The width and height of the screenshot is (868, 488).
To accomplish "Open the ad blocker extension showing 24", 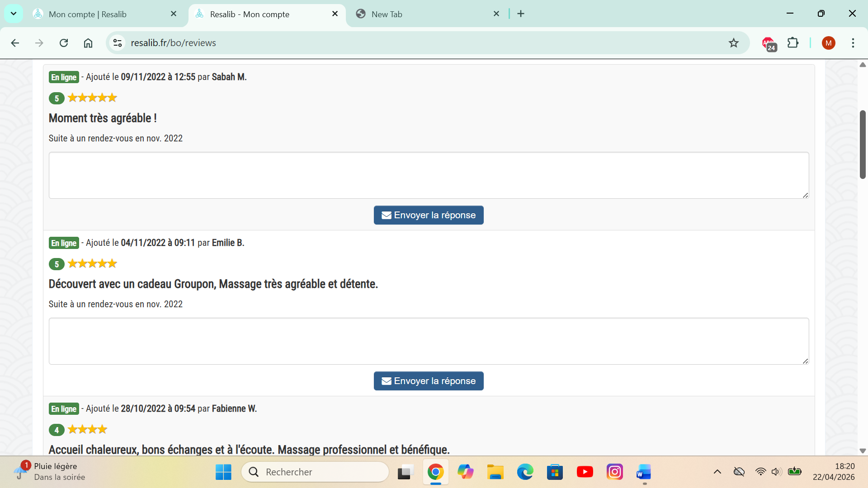I will click(x=769, y=44).
